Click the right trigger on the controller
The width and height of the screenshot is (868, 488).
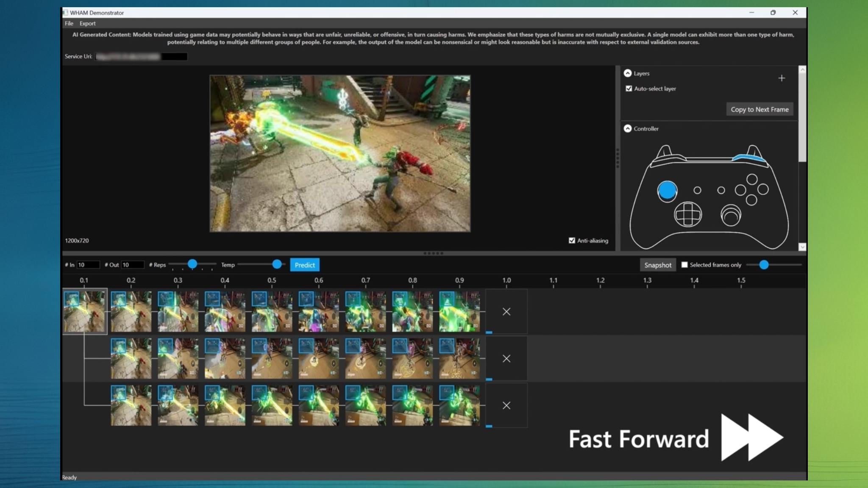point(754,150)
